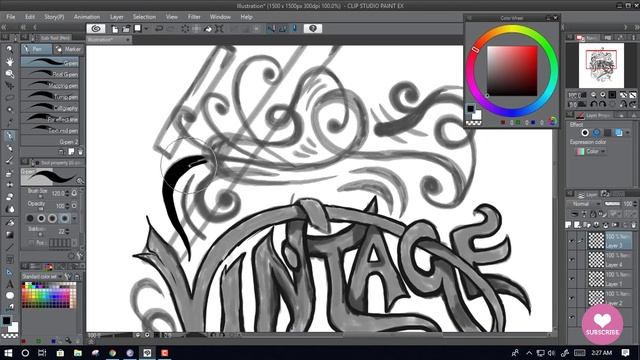Open the blending mode Normal dropdown
640x360 pixels.
coord(585,204)
